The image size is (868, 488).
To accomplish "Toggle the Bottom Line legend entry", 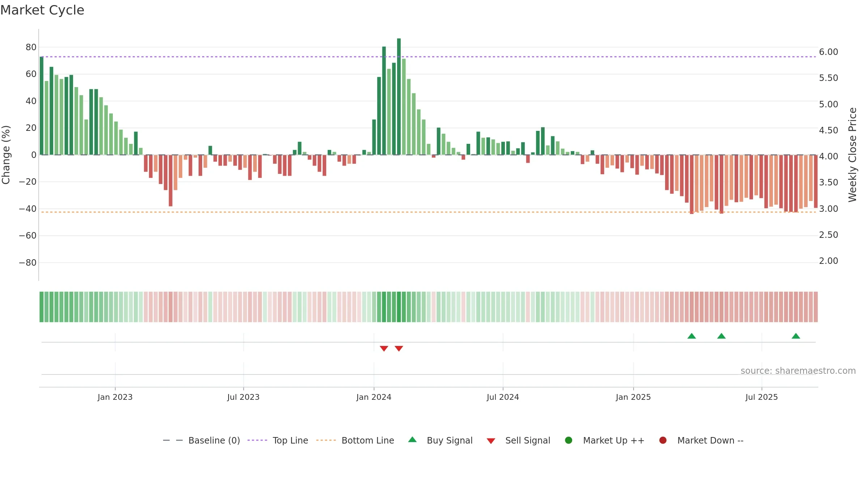I will click(x=355, y=440).
